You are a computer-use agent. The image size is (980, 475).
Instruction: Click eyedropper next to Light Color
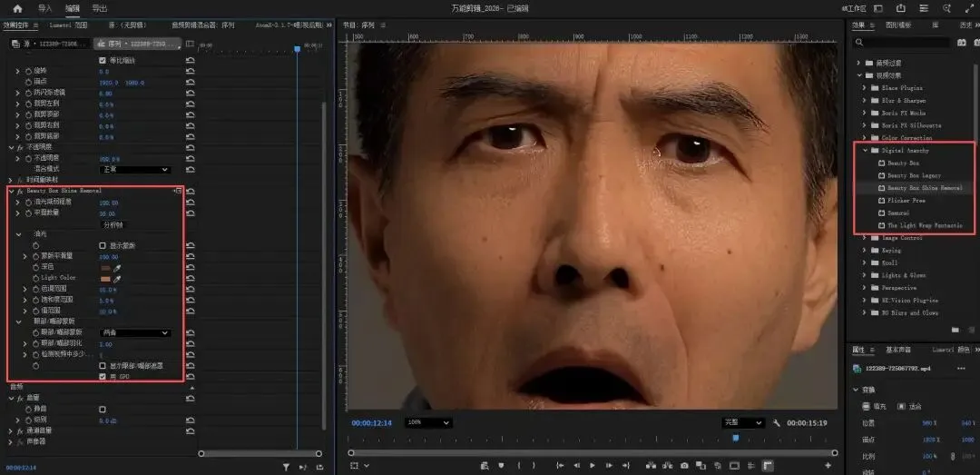pyautogui.click(x=117, y=278)
